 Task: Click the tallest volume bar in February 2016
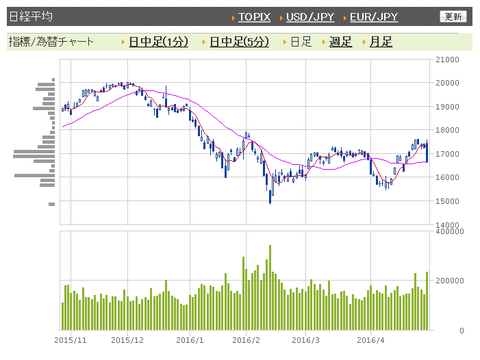pyautogui.click(x=270, y=288)
